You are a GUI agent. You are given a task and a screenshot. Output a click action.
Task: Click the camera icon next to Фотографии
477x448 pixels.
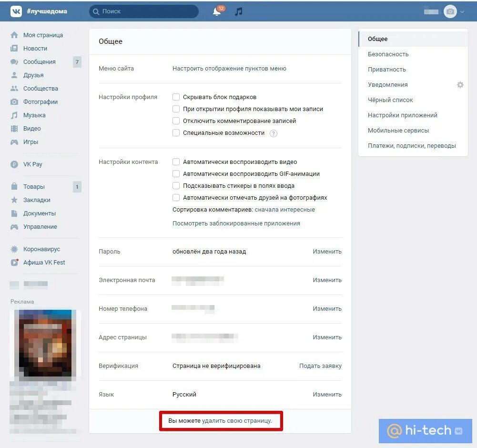tap(14, 102)
